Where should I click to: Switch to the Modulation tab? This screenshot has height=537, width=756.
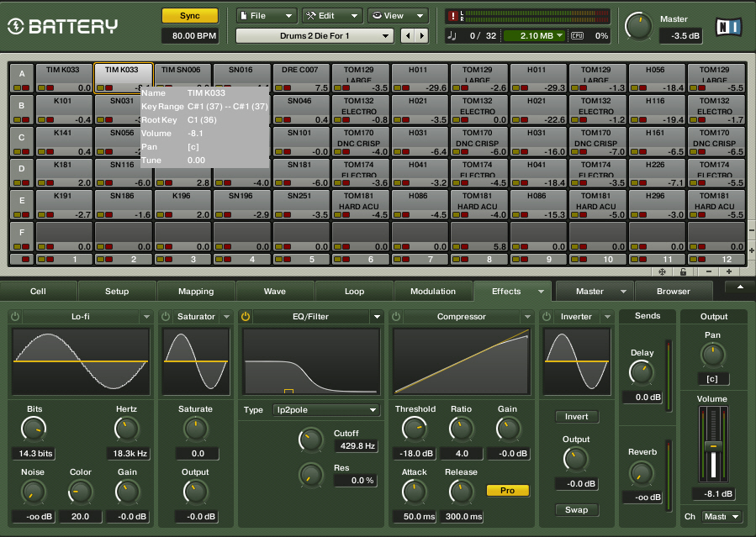point(433,292)
